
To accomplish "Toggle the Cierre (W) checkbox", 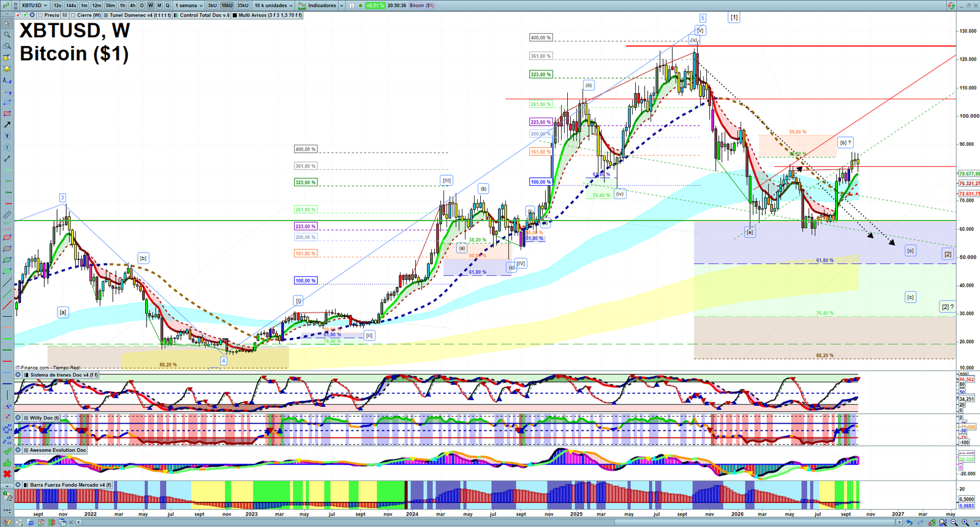I will (x=73, y=15).
